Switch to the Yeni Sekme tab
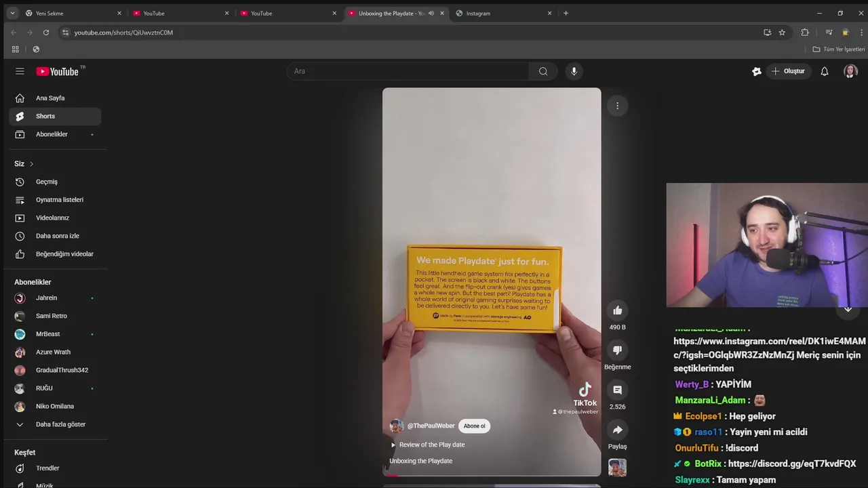 (x=72, y=13)
